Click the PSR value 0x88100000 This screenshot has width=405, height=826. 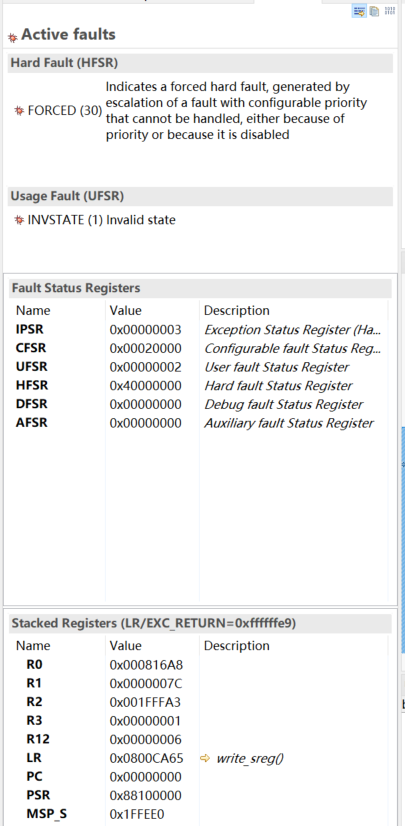point(145,795)
